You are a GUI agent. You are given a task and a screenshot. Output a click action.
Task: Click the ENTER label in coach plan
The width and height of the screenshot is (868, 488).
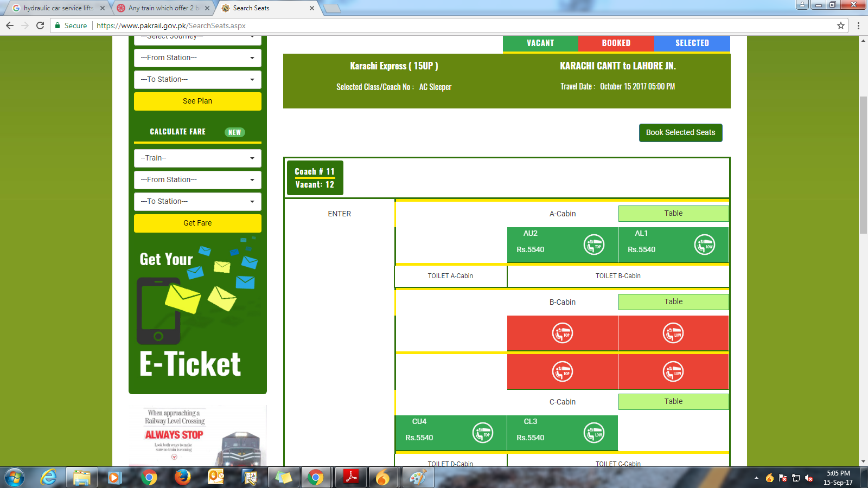[340, 214]
